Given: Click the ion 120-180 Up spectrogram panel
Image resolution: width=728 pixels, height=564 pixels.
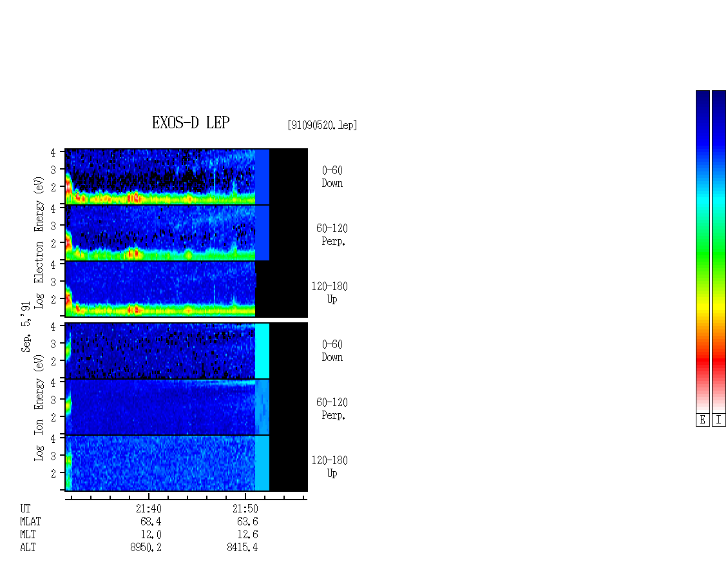Looking at the screenshot, I should coord(186,463).
